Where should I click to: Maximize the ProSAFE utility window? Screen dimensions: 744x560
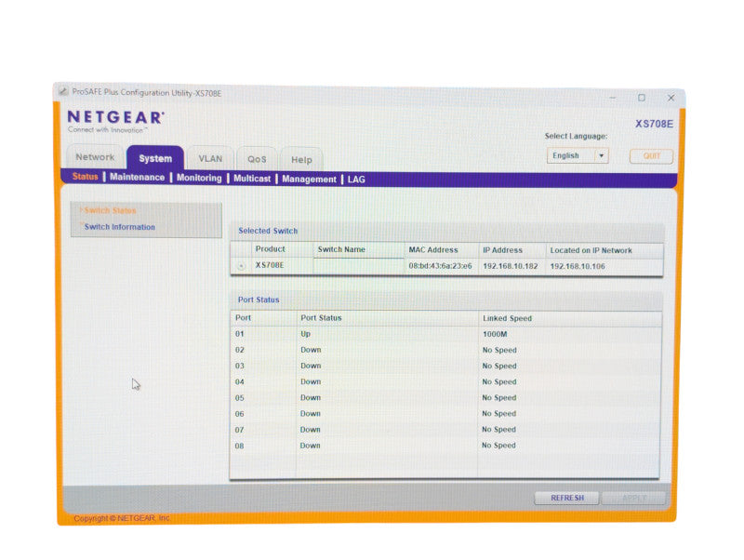[x=642, y=98]
